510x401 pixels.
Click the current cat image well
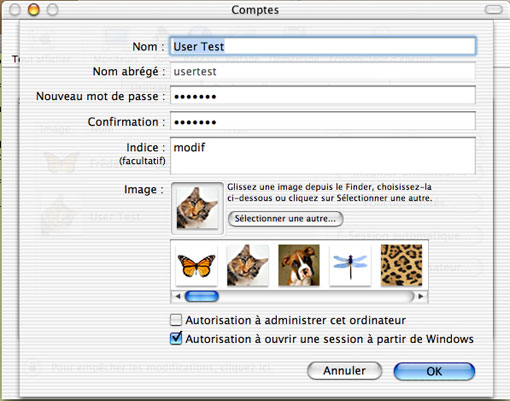197,208
